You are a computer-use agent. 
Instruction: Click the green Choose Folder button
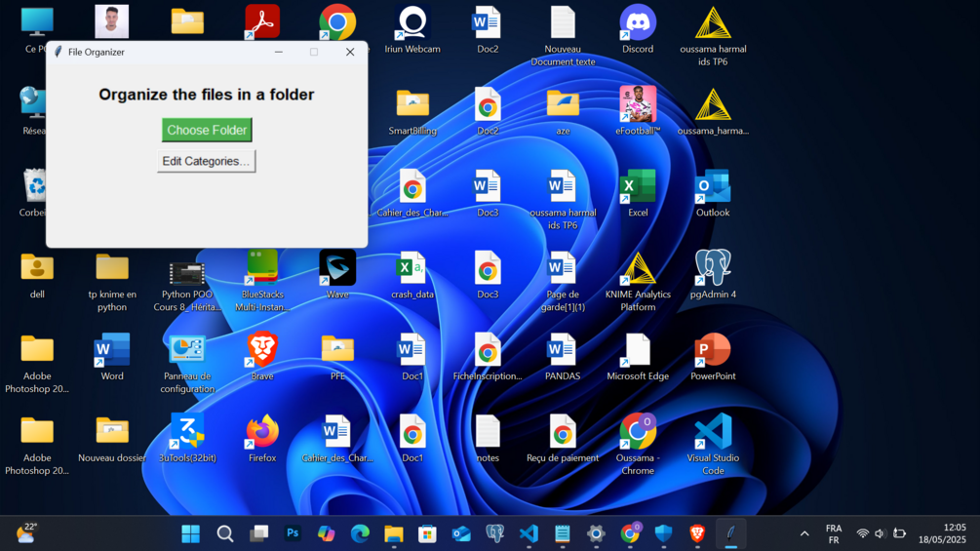click(x=207, y=130)
